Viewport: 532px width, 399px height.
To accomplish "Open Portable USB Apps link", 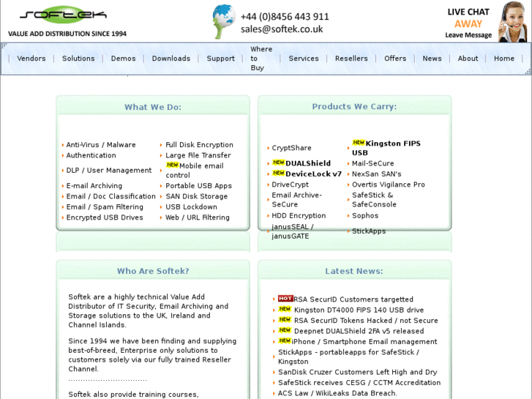I will point(198,186).
